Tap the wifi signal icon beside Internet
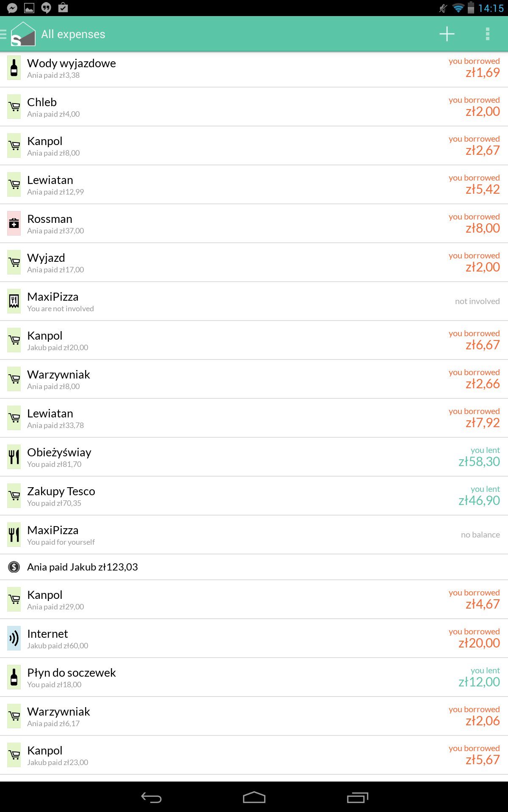The height and width of the screenshot is (812, 508). coord(14,639)
